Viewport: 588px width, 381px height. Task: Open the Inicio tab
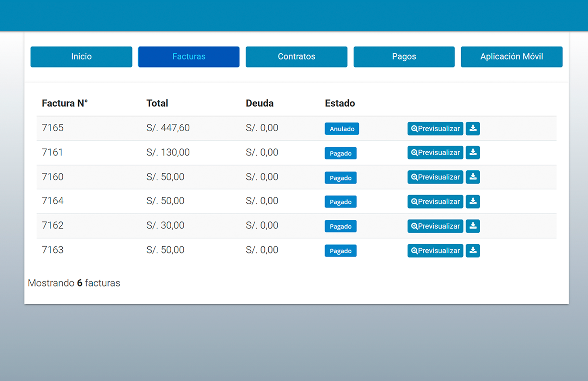(81, 57)
